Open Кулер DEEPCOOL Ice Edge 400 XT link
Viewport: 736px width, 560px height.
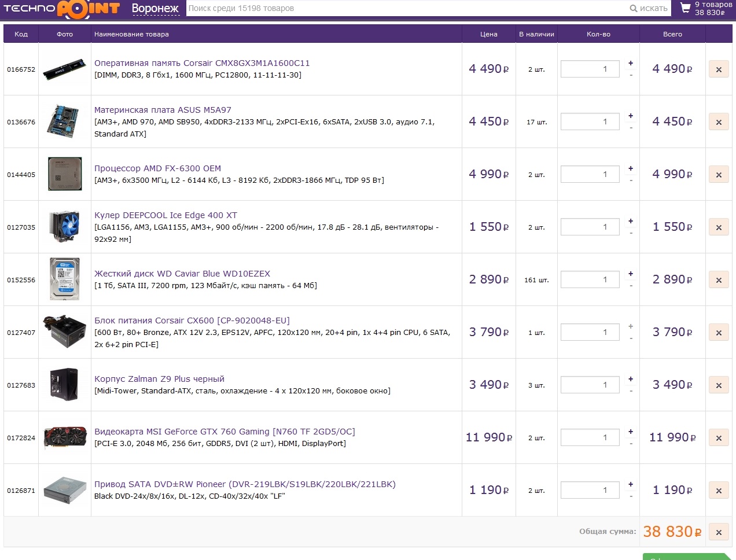[x=165, y=215]
